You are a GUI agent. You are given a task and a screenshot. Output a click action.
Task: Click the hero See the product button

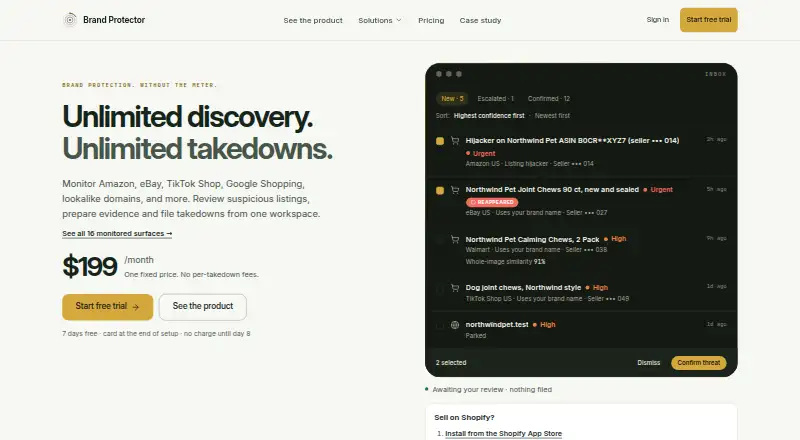click(203, 307)
